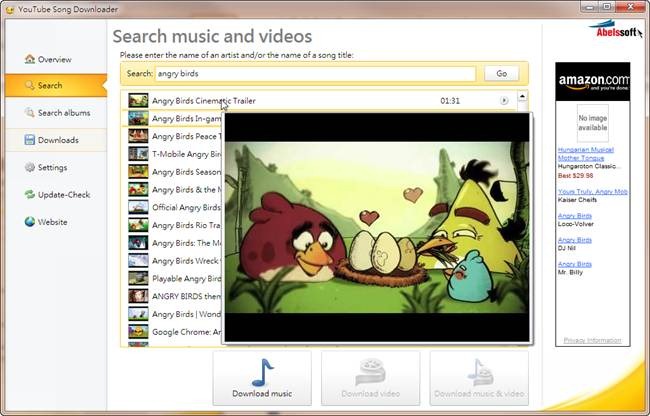The height and width of the screenshot is (416, 650).
Task: Select the Search sidebar item
Action: pyautogui.click(x=56, y=85)
